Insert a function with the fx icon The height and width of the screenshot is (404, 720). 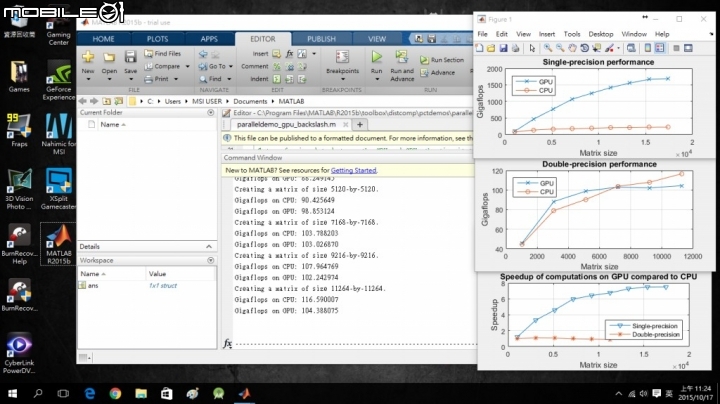[289, 54]
